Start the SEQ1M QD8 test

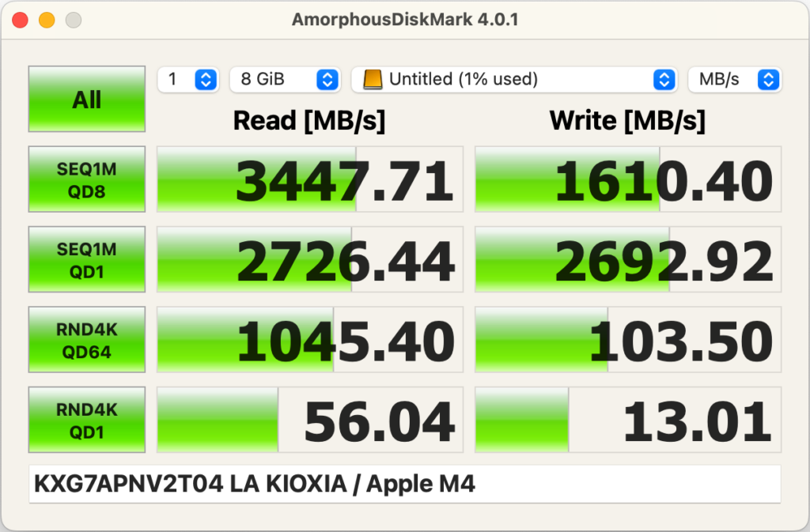87,179
